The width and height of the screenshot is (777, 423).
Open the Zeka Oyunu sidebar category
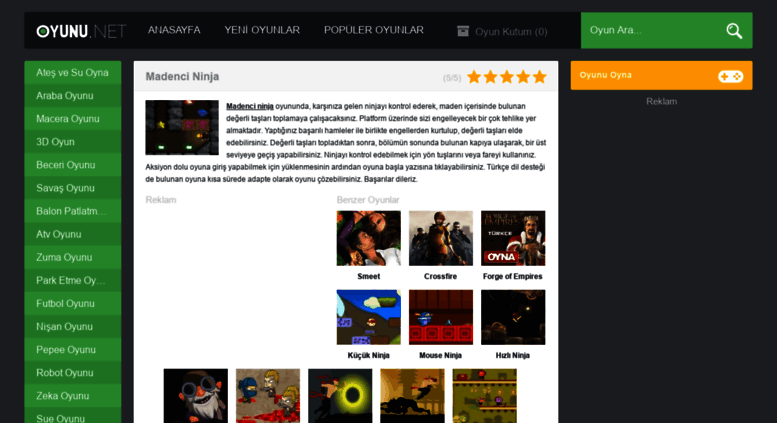pyautogui.click(x=73, y=396)
